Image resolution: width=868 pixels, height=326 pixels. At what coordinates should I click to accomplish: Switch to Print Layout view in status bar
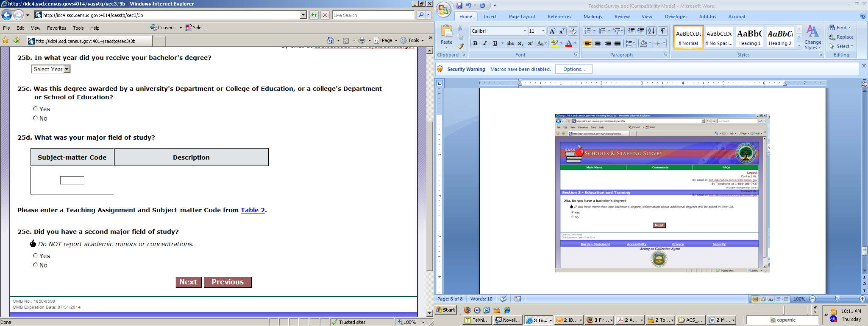coord(755,299)
